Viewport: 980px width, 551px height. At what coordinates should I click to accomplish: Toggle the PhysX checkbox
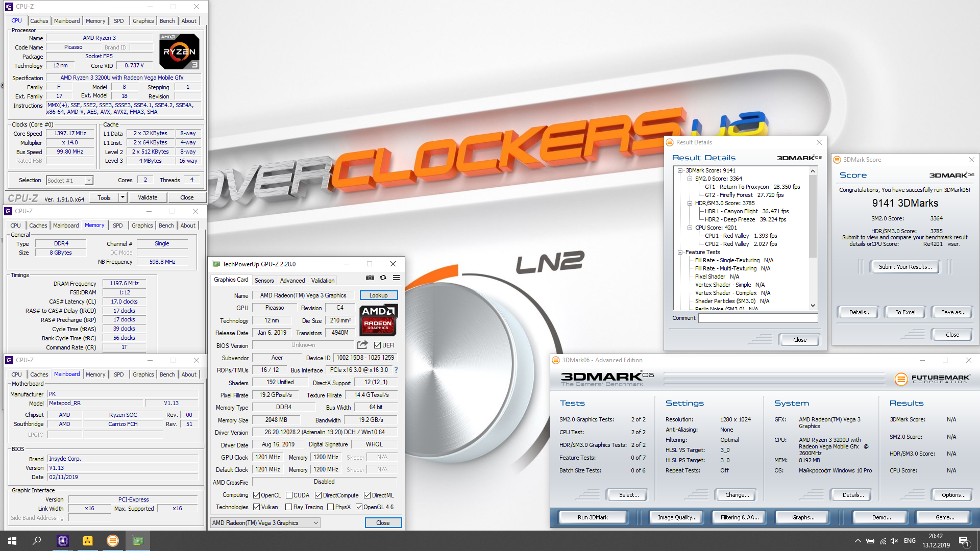[330, 507]
